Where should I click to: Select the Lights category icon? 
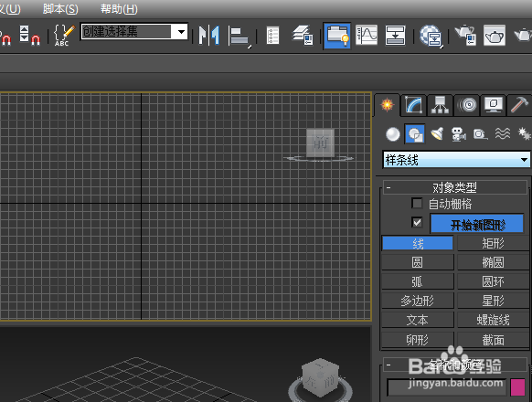[437, 133]
